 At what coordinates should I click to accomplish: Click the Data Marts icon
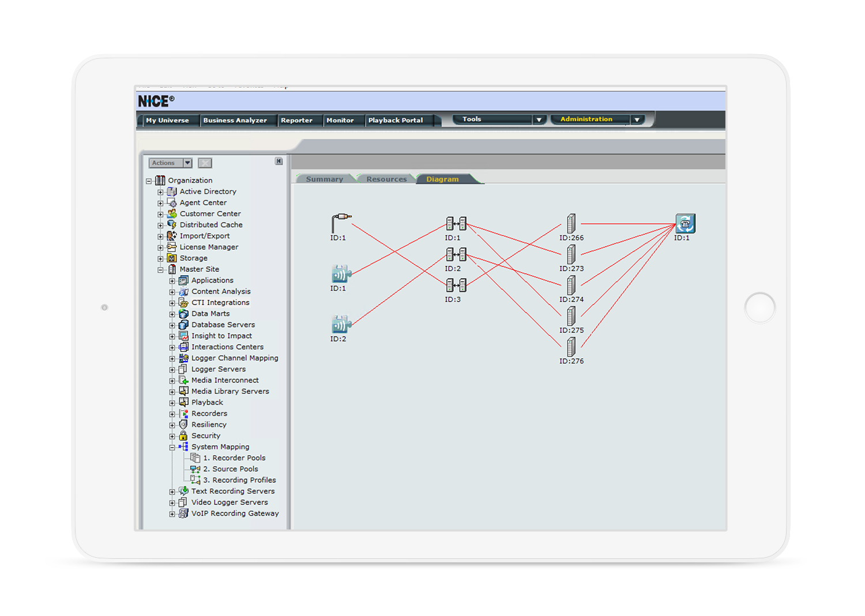pos(183,314)
